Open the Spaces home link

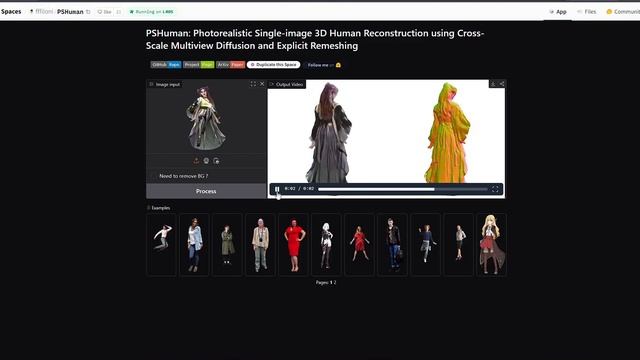tap(11, 11)
